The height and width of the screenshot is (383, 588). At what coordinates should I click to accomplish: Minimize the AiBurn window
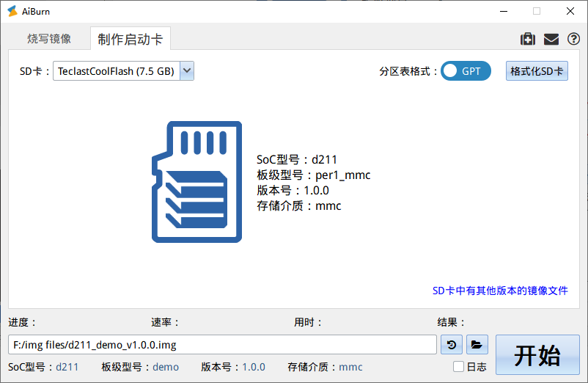[x=503, y=11]
